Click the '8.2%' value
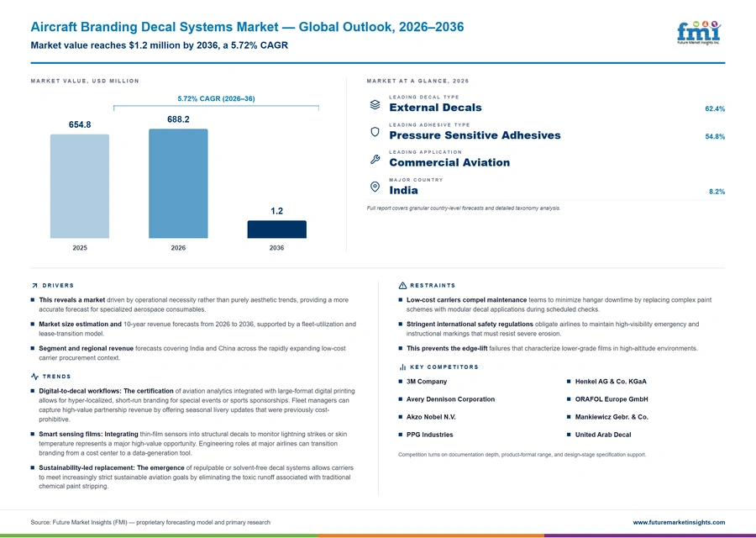The width and height of the screenshot is (756, 538). pyautogui.click(x=717, y=192)
